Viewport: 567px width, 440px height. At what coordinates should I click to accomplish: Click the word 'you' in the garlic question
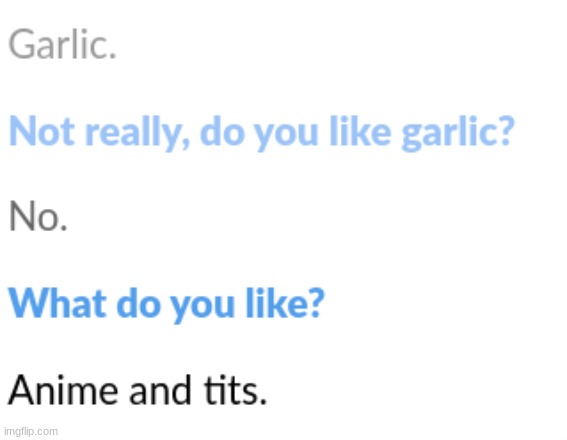click(286, 136)
